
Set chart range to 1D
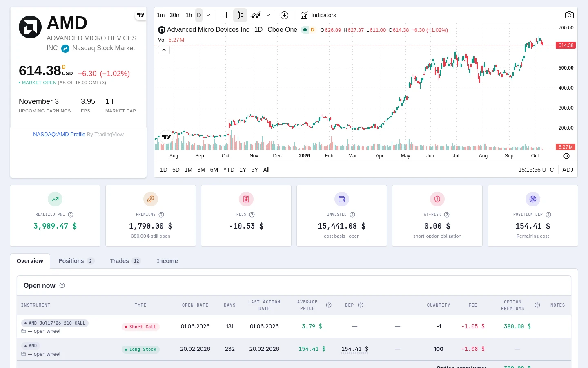coord(164,170)
